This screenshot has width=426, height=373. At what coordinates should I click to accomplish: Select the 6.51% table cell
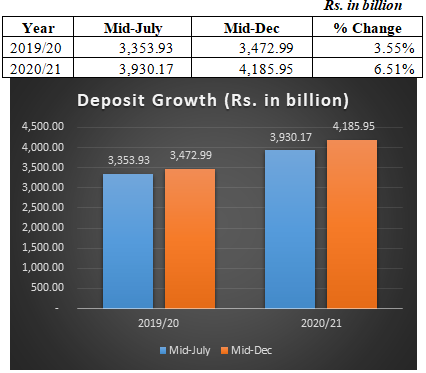[x=368, y=68]
